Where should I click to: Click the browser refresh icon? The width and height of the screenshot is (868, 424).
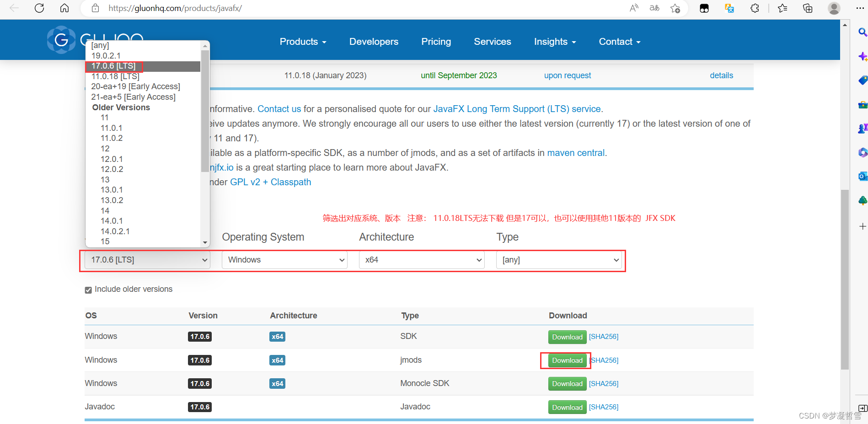click(39, 8)
